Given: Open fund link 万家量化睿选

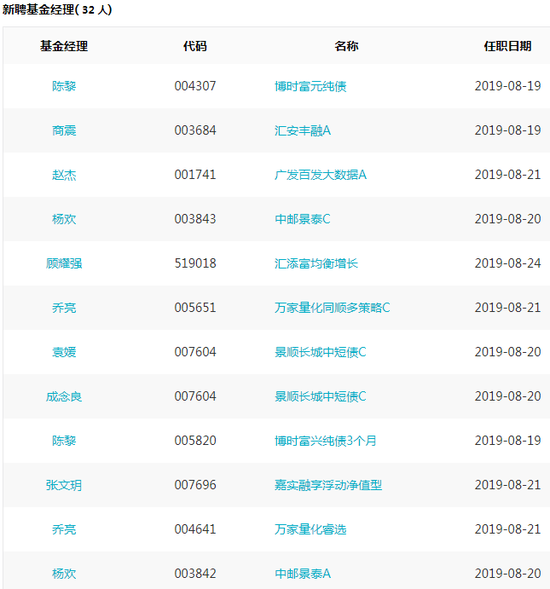Looking at the screenshot, I should 310,529.
